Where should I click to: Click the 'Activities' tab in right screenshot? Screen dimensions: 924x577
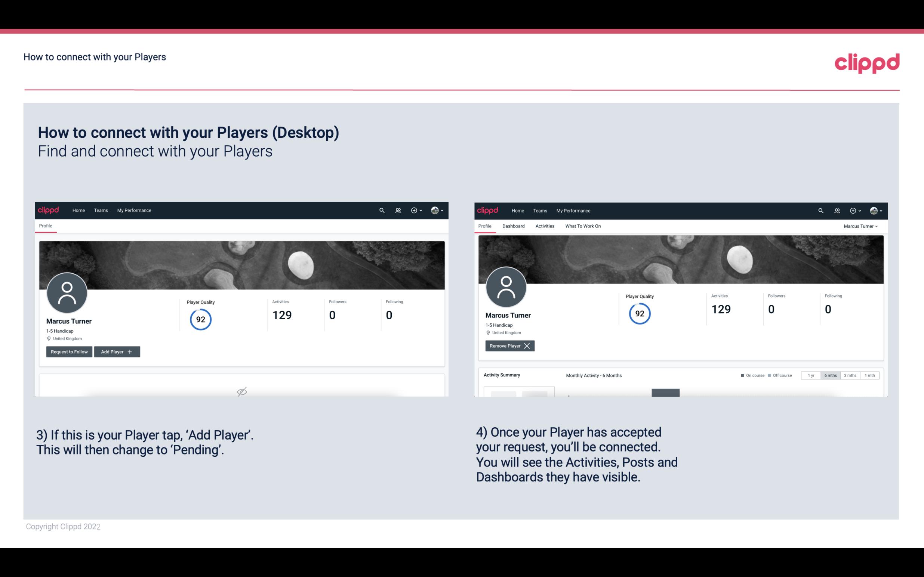tap(545, 226)
